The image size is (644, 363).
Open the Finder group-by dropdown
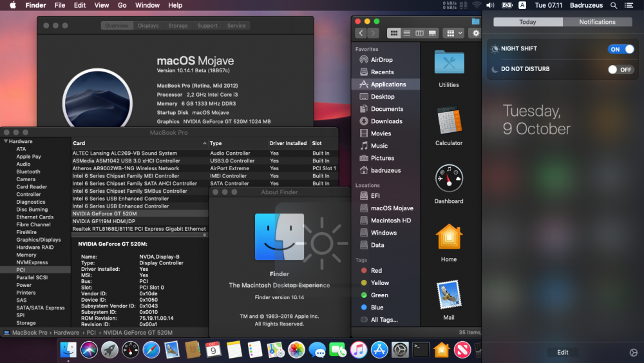click(454, 34)
